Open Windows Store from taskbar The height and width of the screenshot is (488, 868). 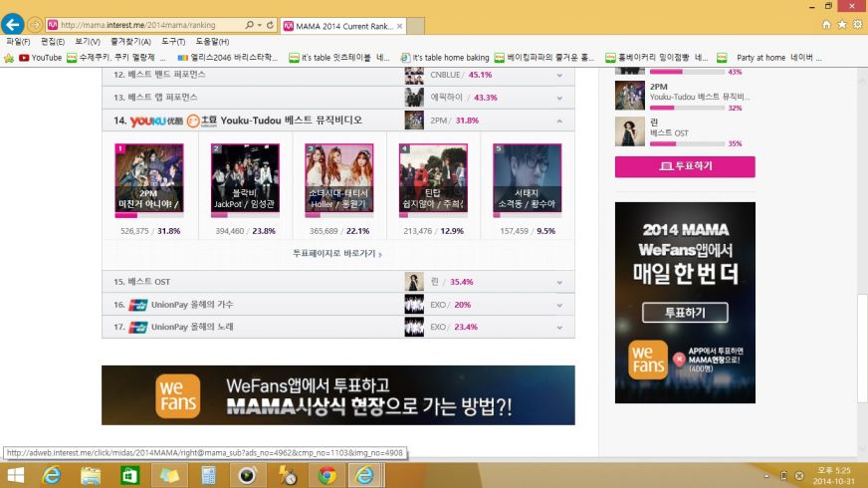[x=130, y=475]
